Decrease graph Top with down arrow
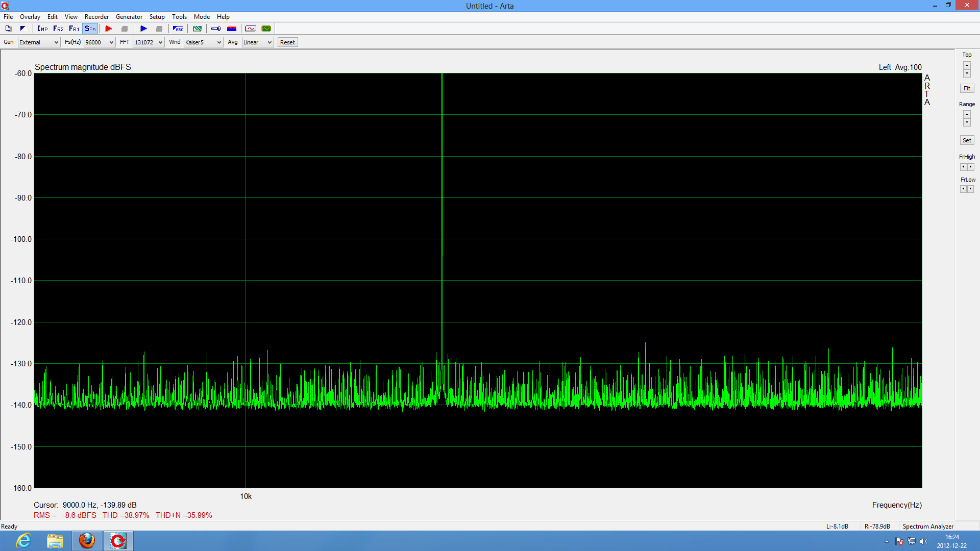 point(967,73)
